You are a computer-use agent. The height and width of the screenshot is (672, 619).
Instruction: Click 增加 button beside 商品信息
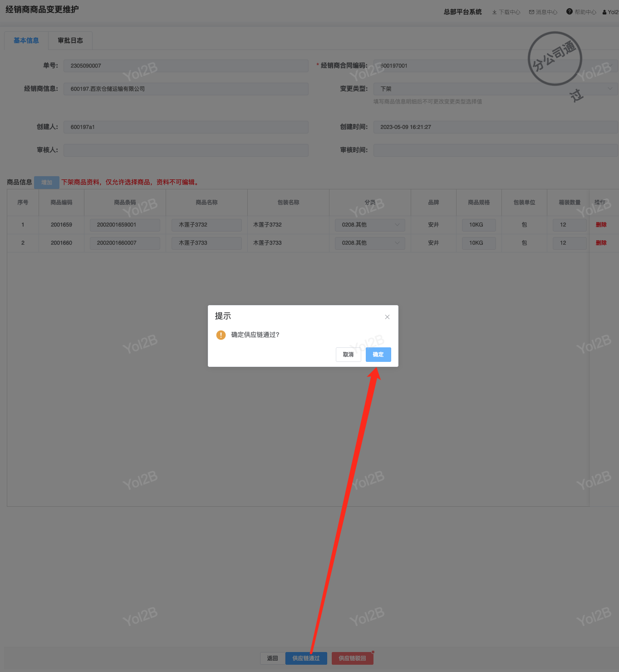click(47, 183)
